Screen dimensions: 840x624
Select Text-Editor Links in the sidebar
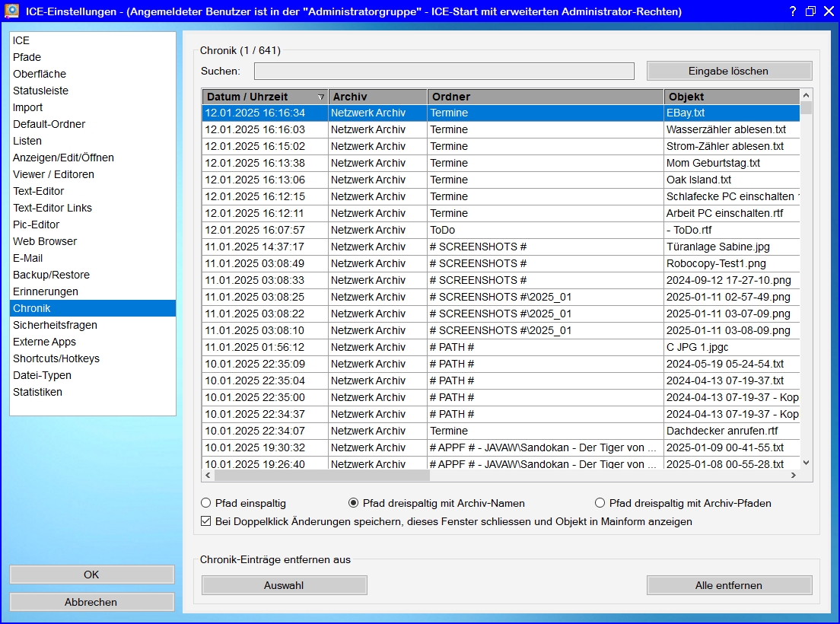click(x=93, y=208)
